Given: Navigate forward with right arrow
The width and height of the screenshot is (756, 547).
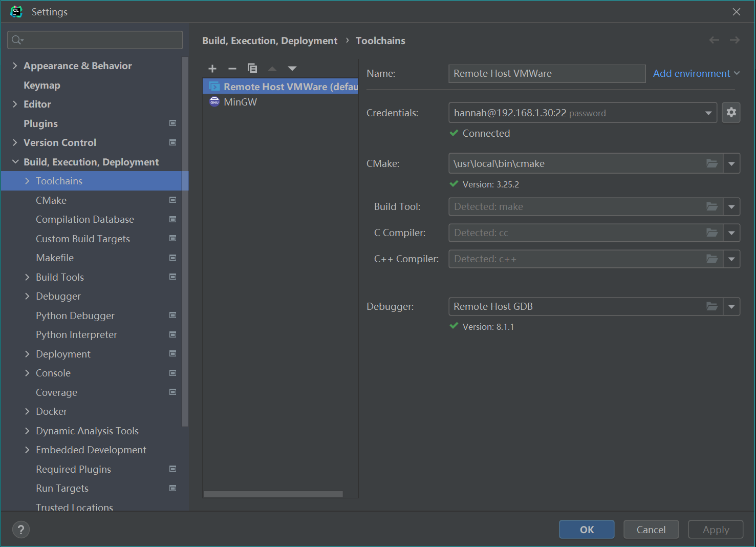Looking at the screenshot, I should (x=735, y=40).
